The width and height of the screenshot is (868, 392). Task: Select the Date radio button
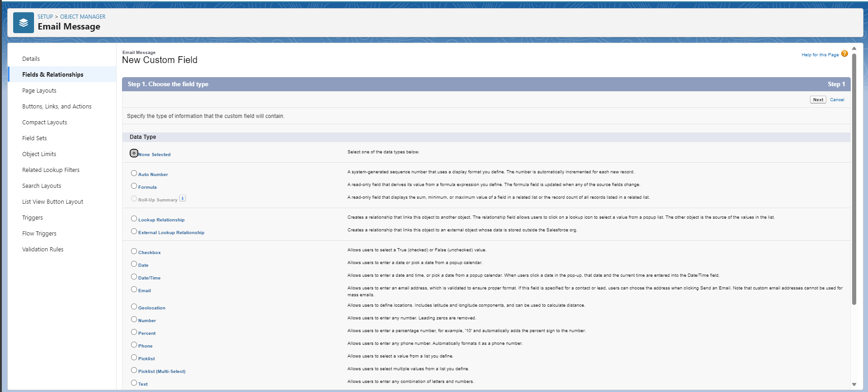pyautogui.click(x=134, y=264)
